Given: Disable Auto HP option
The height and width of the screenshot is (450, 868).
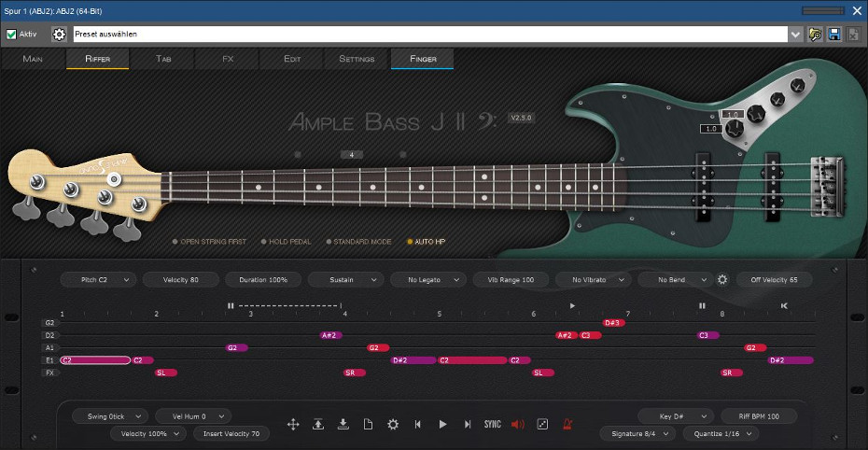Looking at the screenshot, I should 427,242.
